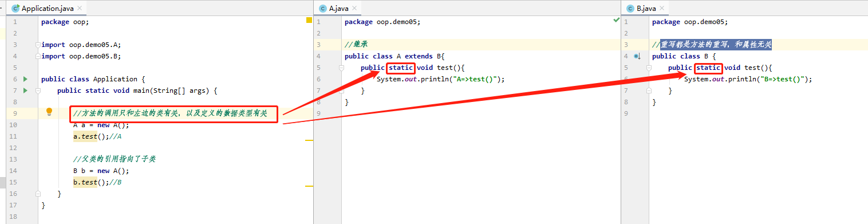
Task: Collapse the main method fold marker on line 7
Action: click(x=38, y=91)
